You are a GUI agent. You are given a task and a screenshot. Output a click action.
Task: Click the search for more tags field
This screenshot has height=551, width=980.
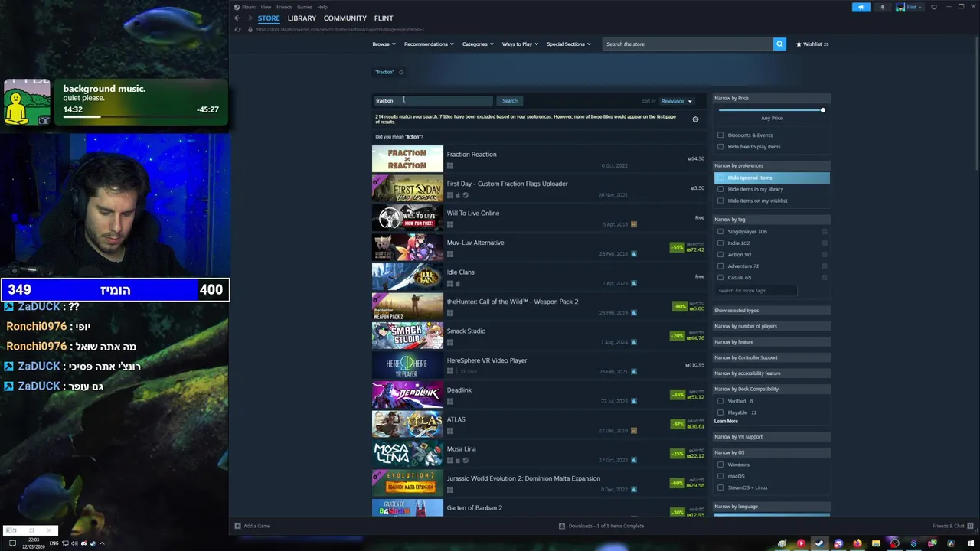tap(756, 291)
